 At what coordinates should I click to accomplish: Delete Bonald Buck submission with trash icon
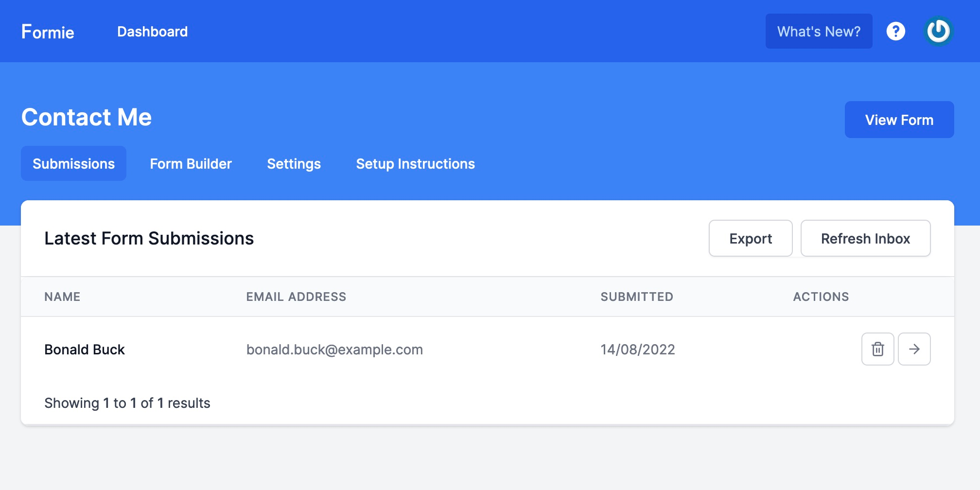(877, 349)
